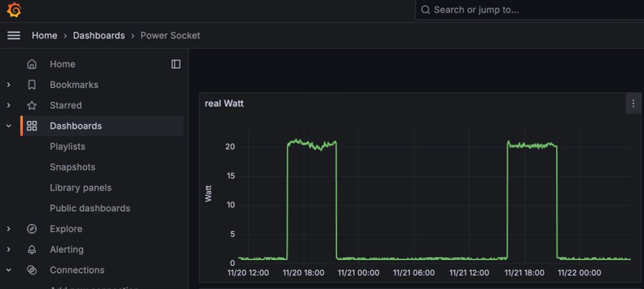Expand the Starred section chevron
This screenshot has height=289, width=644.
[x=8, y=106]
